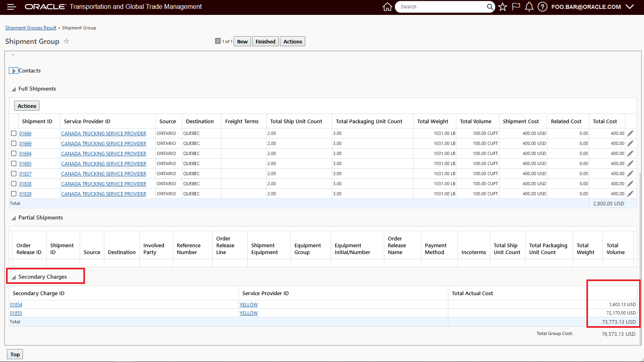Select checkbox for shipment 01666
Viewport: 644px width, 362px height.
tap(14, 133)
